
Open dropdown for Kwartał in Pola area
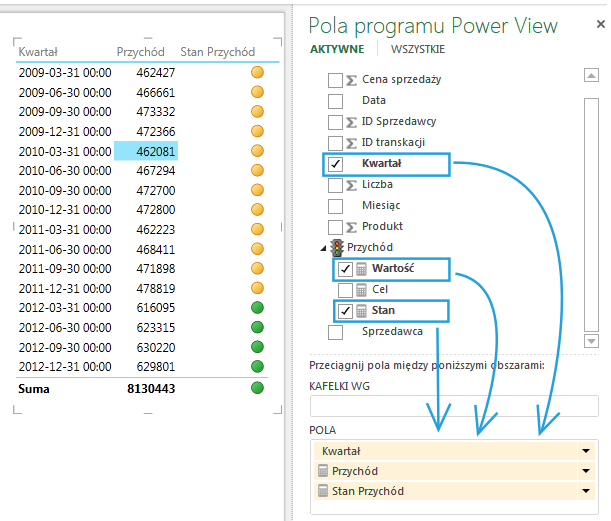tap(585, 452)
